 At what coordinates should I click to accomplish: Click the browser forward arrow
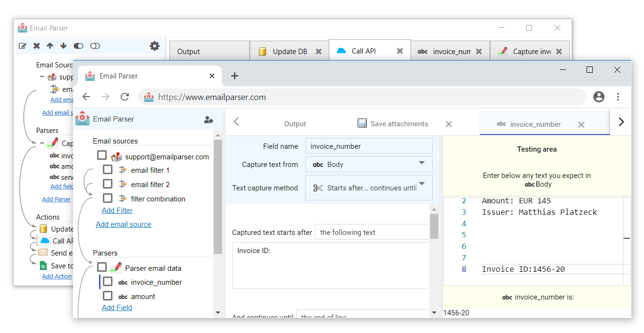click(106, 97)
